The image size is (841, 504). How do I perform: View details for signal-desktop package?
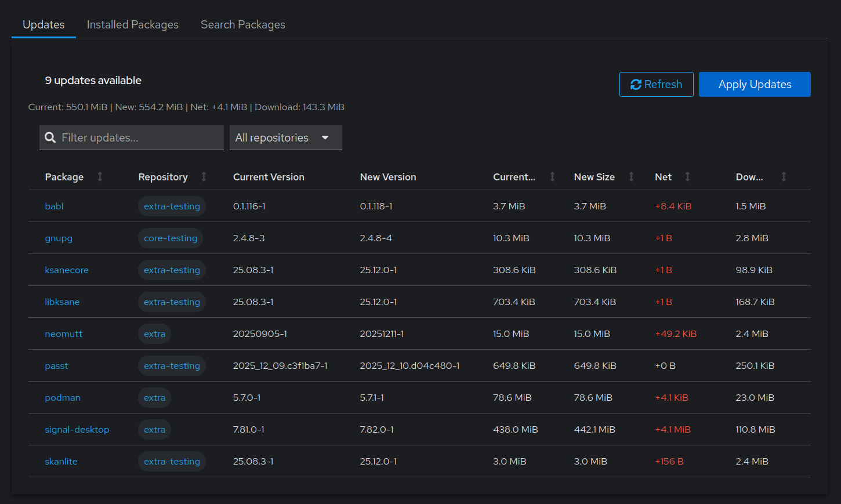pyautogui.click(x=77, y=429)
